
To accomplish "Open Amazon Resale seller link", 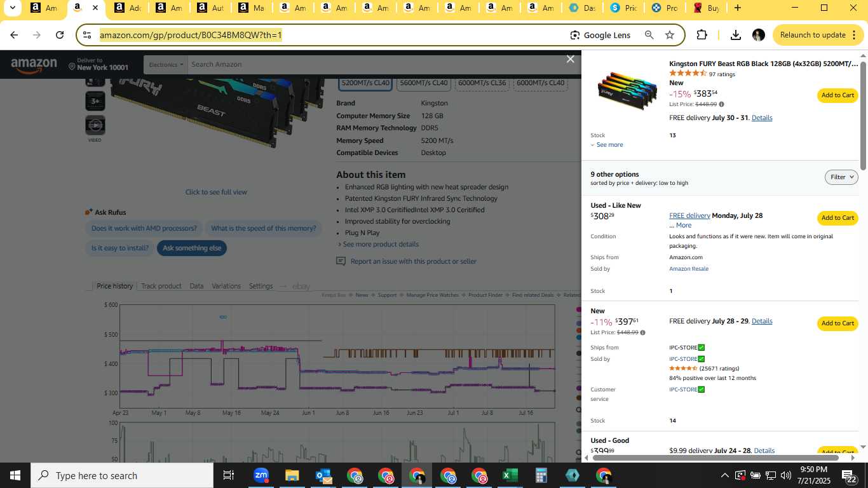I will tap(689, 269).
